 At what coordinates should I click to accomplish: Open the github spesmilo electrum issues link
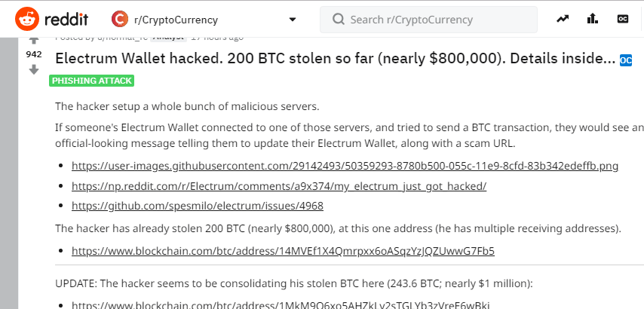[x=198, y=206]
